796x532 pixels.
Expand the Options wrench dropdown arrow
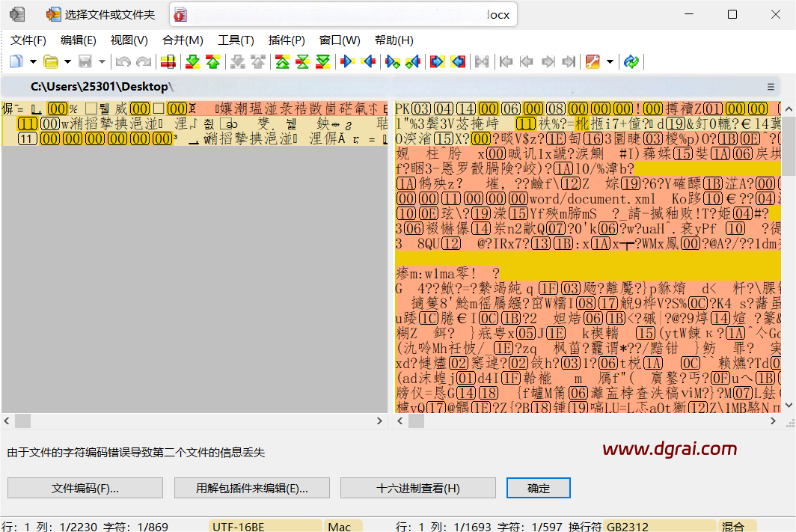click(x=610, y=61)
